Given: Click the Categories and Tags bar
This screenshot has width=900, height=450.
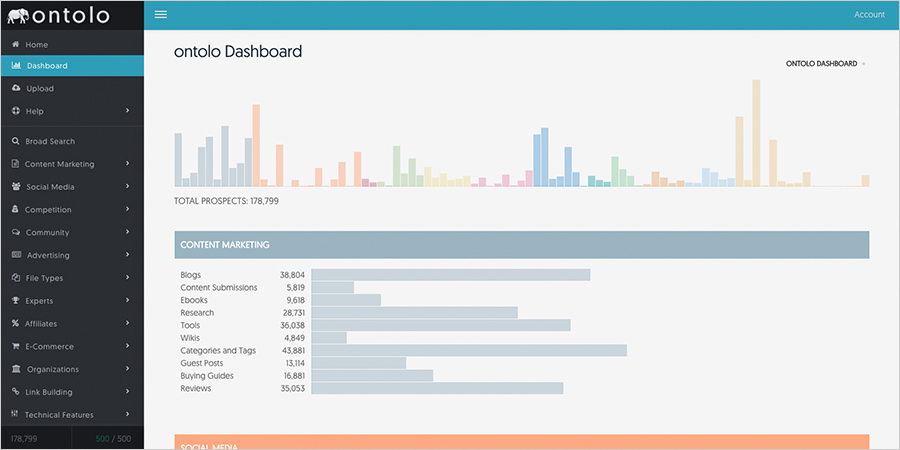Looking at the screenshot, I should [469, 351].
